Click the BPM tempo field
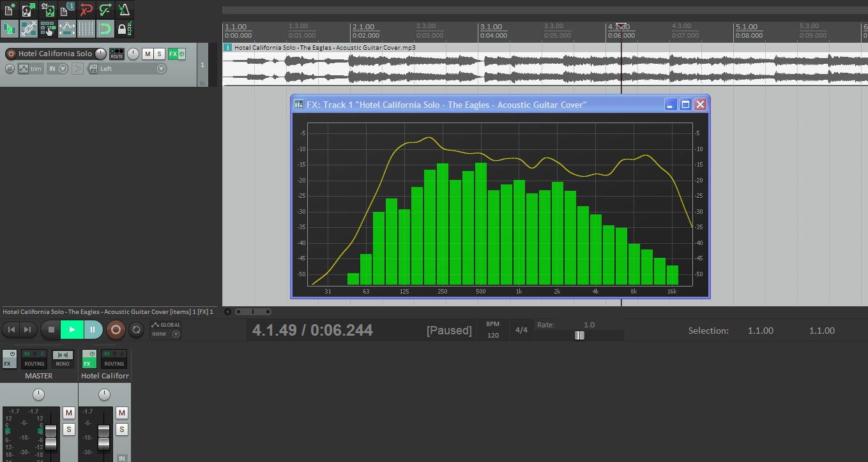Screen dimensions: 868x462 tap(492, 335)
